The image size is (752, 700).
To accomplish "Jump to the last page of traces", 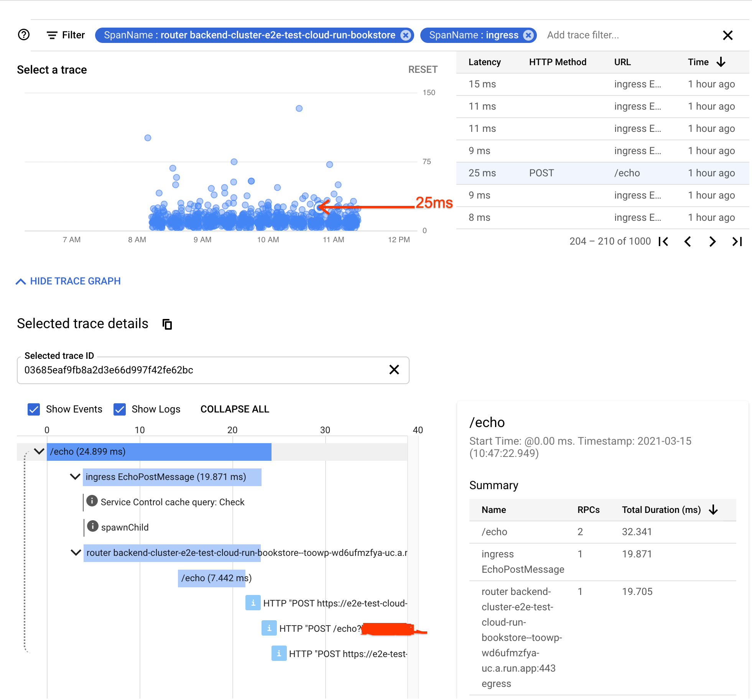I will tap(737, 242).
